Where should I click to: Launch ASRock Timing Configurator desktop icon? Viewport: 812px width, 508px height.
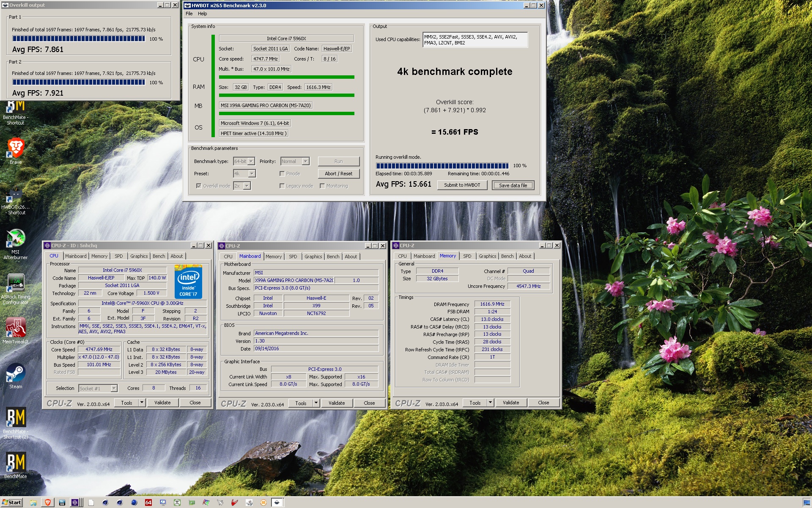click(16, 289)
